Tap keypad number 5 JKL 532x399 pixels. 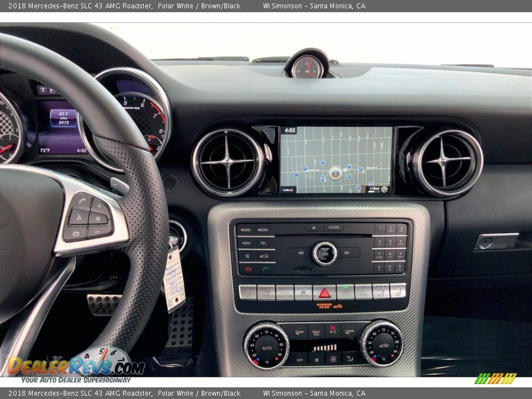pyautogui.click(x=391, y=242)
